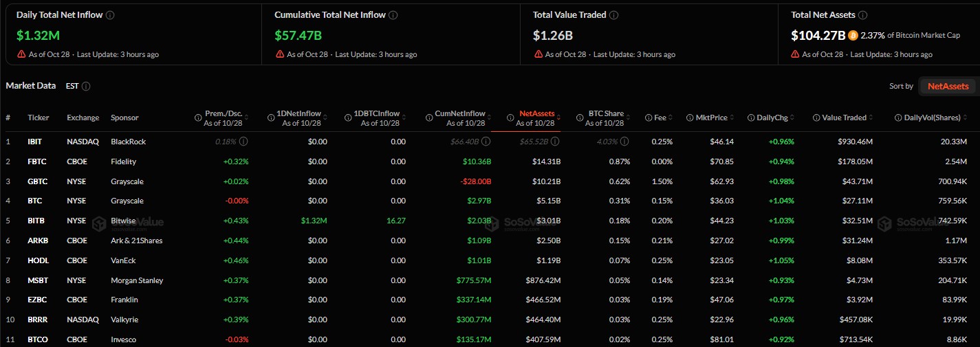980x347 pixels.
Task: Toggle sort arrows on DailyChg column
Action: click(793, 117)
